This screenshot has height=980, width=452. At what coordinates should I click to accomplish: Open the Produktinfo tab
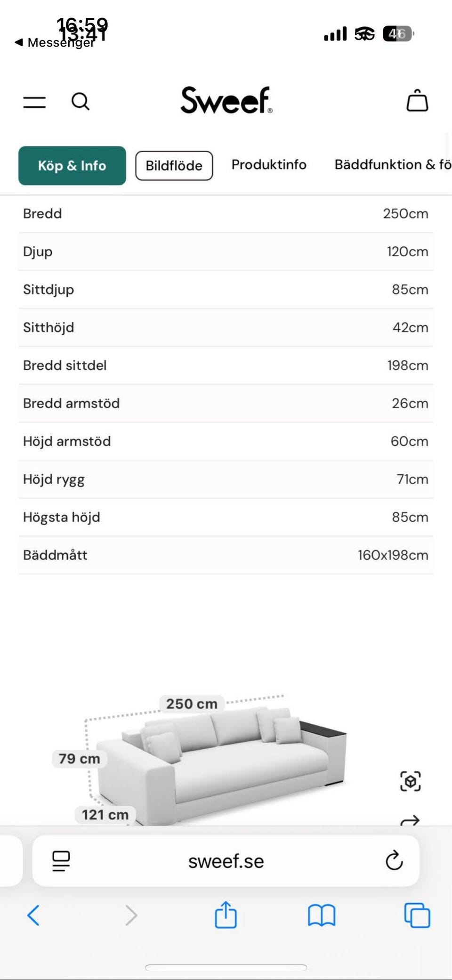click(269, 165)
